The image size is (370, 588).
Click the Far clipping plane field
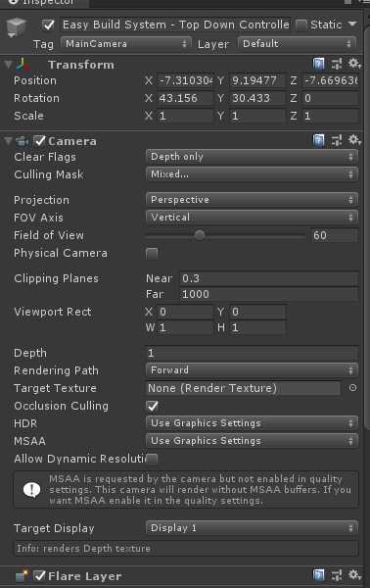(x=269, y=294)
